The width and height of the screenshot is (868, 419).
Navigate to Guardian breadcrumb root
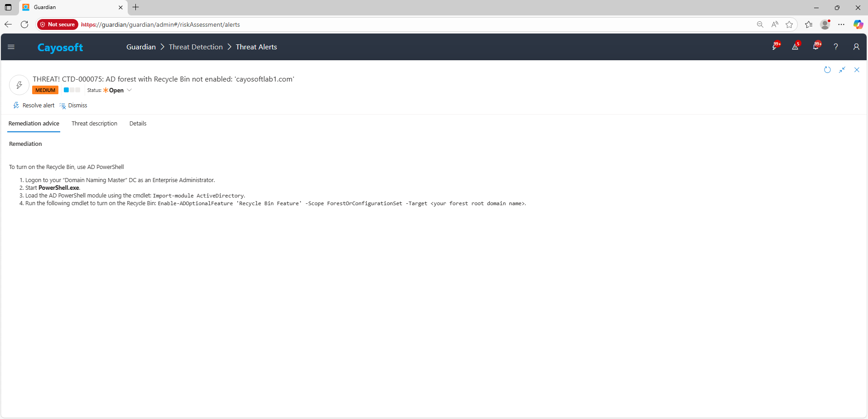141,47
